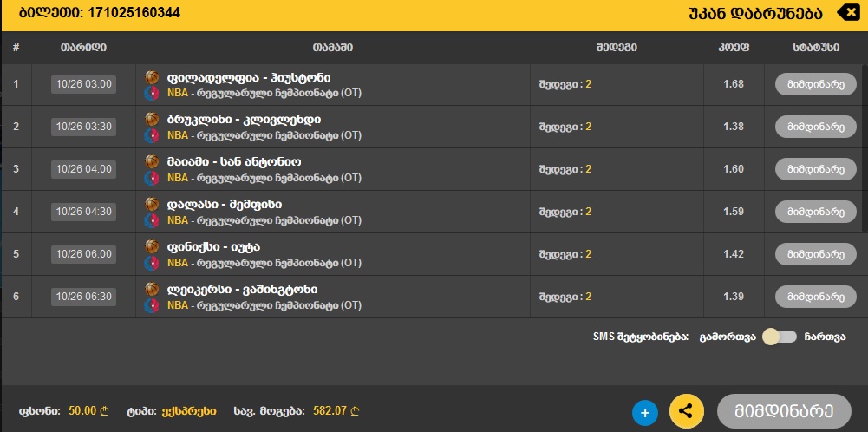
Task: Click the odds value 1.38
Action: pos(734,127)
